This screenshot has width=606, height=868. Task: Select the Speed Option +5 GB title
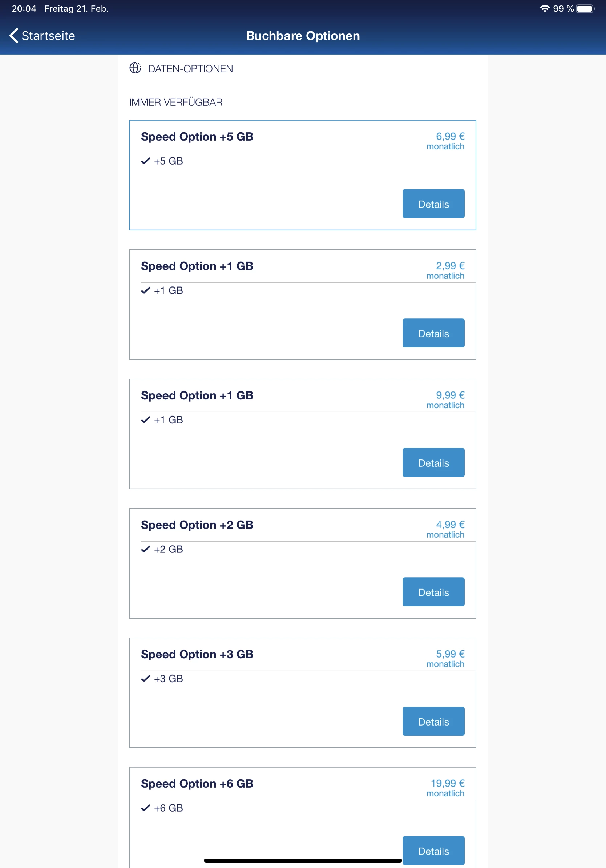pyautogui.click(x=197, y=136)
